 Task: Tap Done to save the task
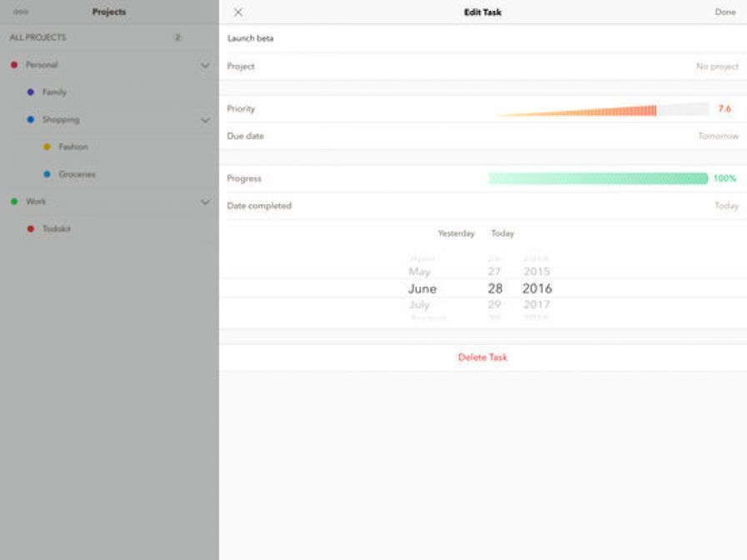tap(724, 12)
